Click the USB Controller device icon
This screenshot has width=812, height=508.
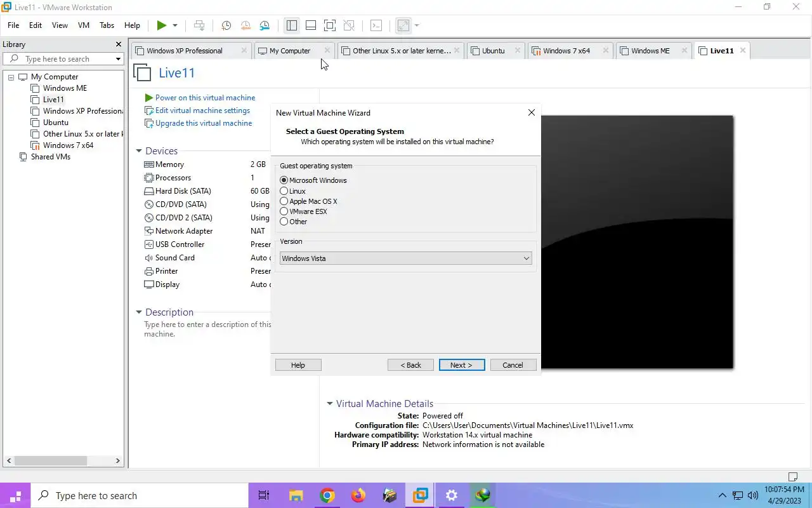[149, 244]
